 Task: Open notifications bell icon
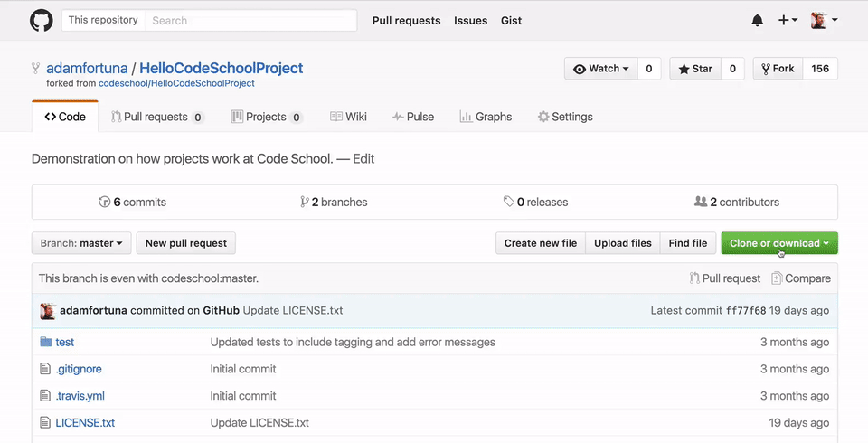pos(758,21)
